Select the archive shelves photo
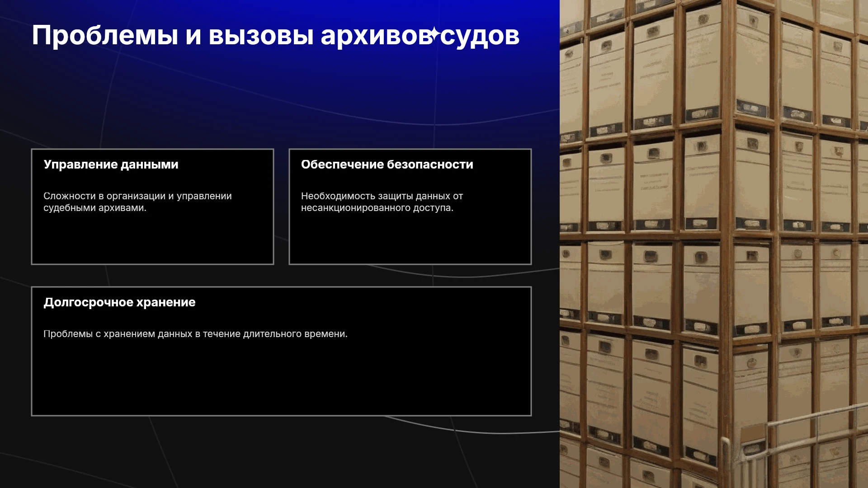Screen dimensions: 868x488 pyautogui.click(x=714, y=244)
